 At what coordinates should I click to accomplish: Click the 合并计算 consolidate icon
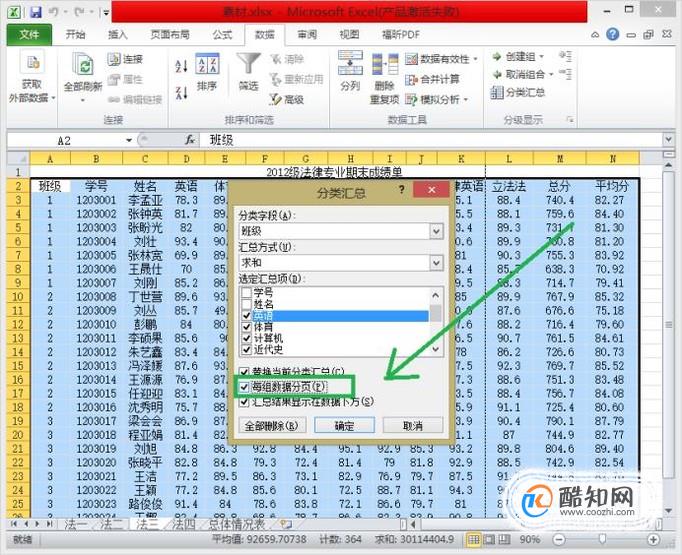(411, 79)
